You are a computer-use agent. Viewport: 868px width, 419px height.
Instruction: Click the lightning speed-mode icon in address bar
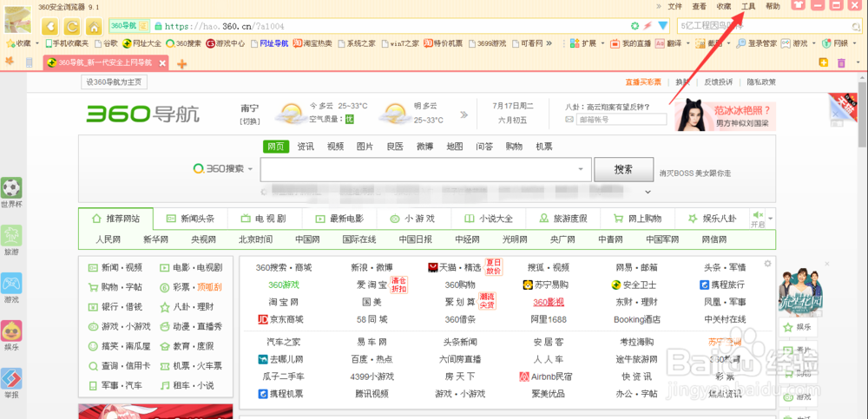(x=648, y=26)
